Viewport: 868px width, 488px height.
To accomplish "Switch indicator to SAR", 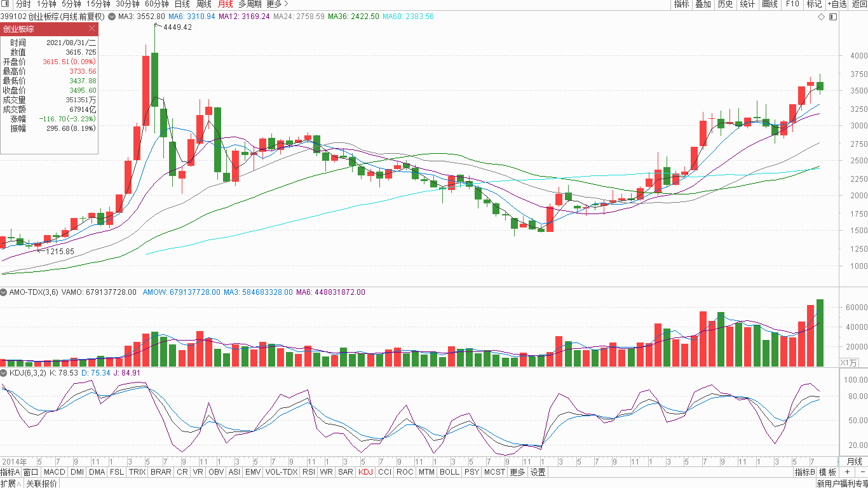I will [x=346, y=472].
